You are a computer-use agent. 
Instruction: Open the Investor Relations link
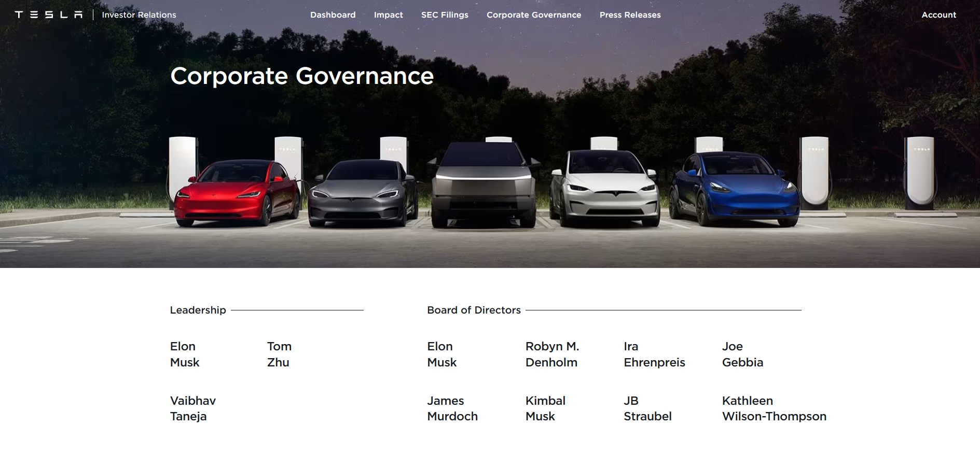[139, 15]
